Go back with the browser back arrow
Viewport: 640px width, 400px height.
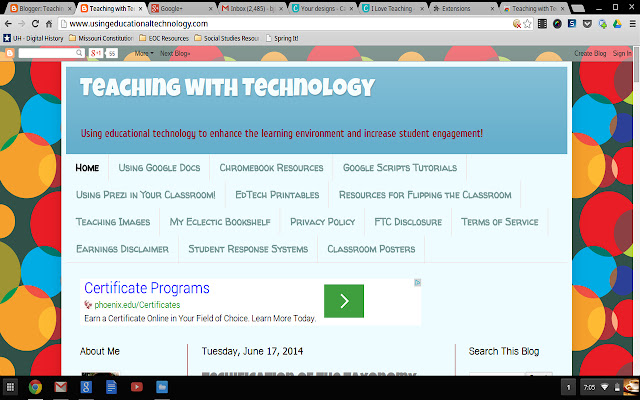[x=8, y=24]
